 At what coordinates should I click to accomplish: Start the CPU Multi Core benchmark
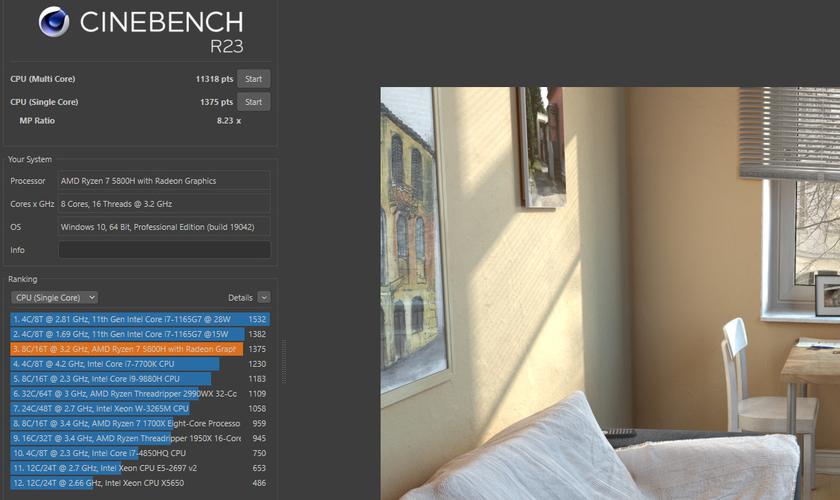tap(253, 79)
